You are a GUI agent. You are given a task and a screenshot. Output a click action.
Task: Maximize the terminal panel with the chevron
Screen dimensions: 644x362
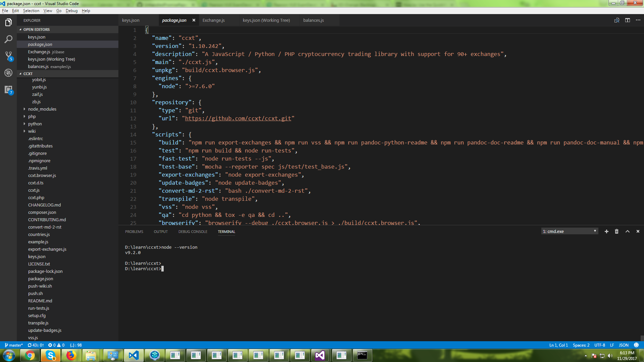pos(627,231)
